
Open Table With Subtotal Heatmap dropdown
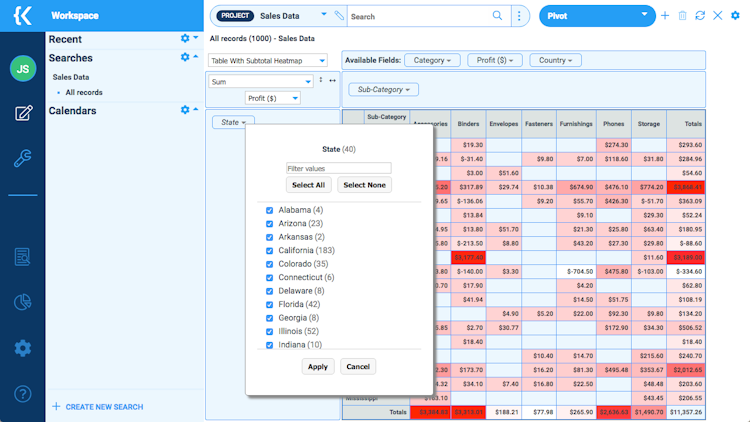267,61
